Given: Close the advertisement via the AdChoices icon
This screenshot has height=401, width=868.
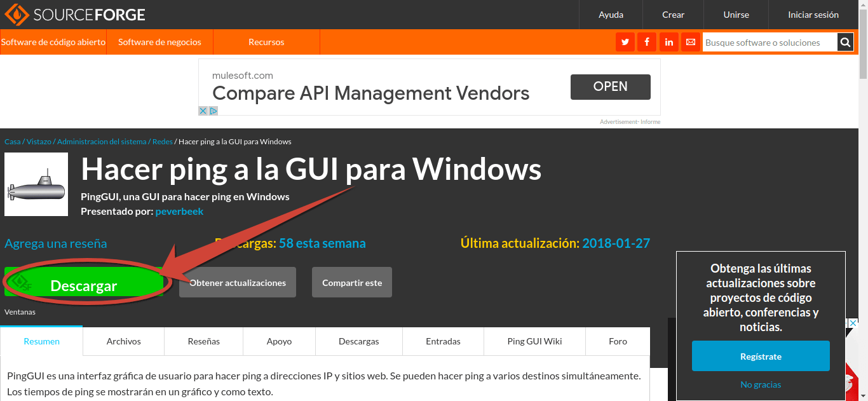Looking at the screenshot, I should tap(214, 111).
